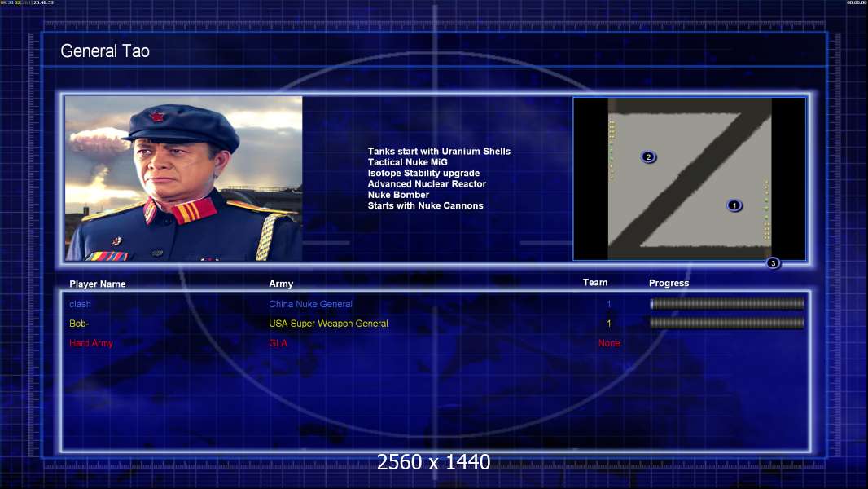Click team number for clash row
Image resolution: width=868 pixels, height=489 pixels.
[609, 304]
